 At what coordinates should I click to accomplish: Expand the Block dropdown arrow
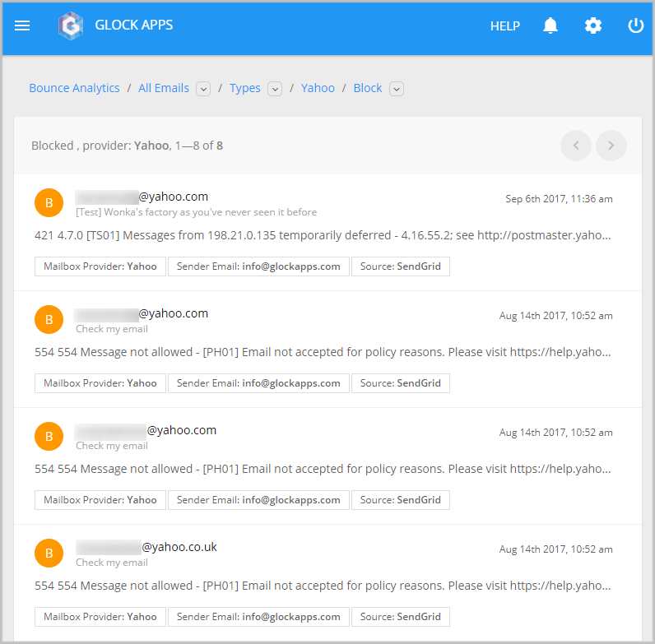pos(397,89)
